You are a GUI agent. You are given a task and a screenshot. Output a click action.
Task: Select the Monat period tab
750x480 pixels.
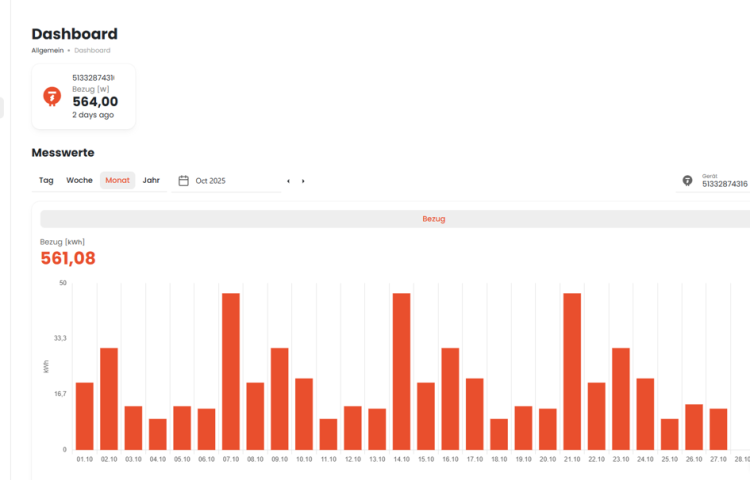117,181
